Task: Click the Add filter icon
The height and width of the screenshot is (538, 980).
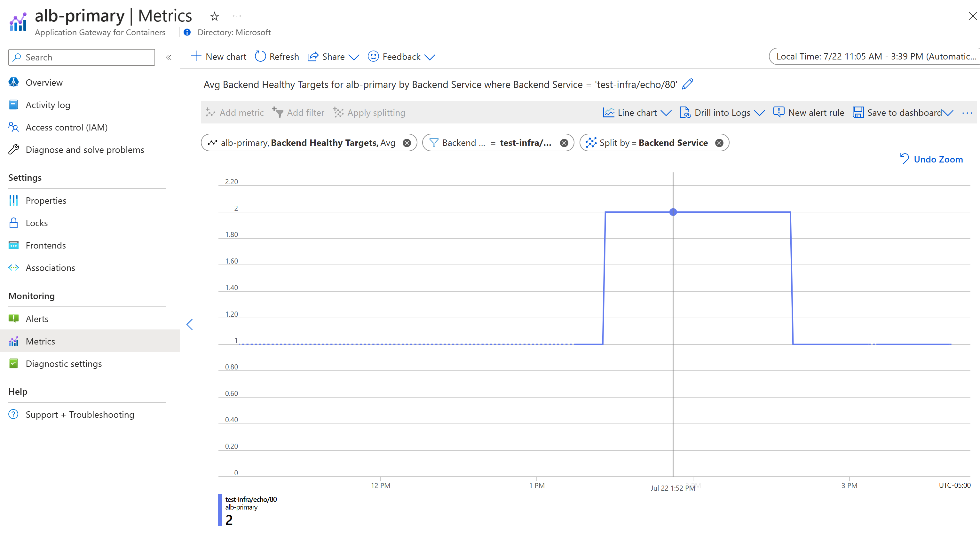Action: point(277,112)
